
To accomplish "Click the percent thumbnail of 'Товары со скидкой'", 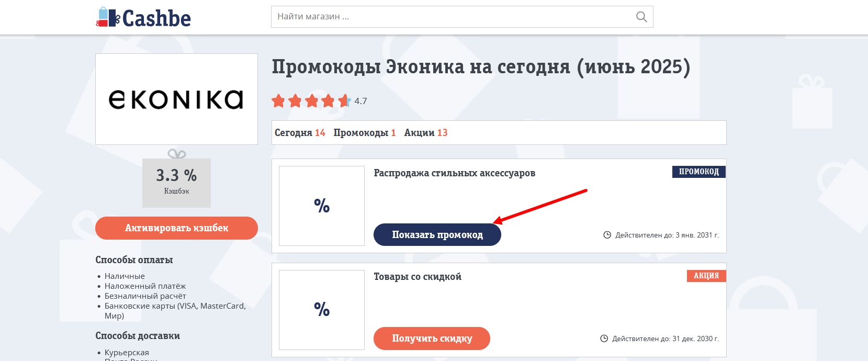I will click(x=322, y=310).
